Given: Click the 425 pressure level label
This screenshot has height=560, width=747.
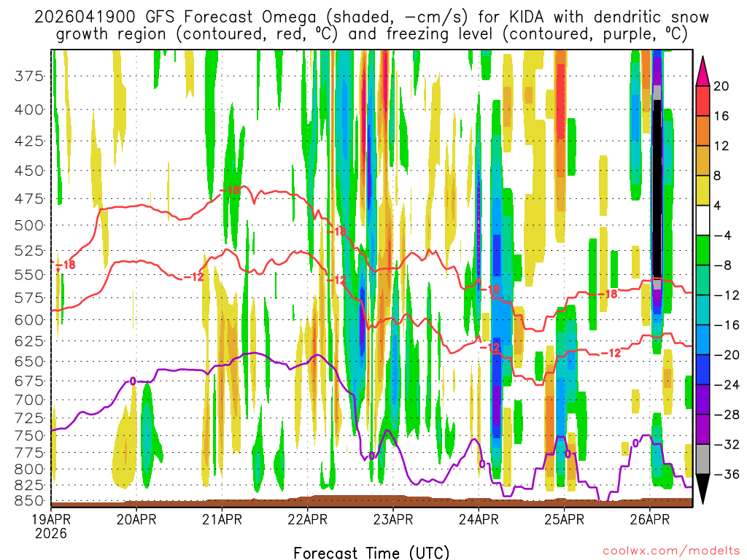Looking at the screenshot, I should click(29, 141).
